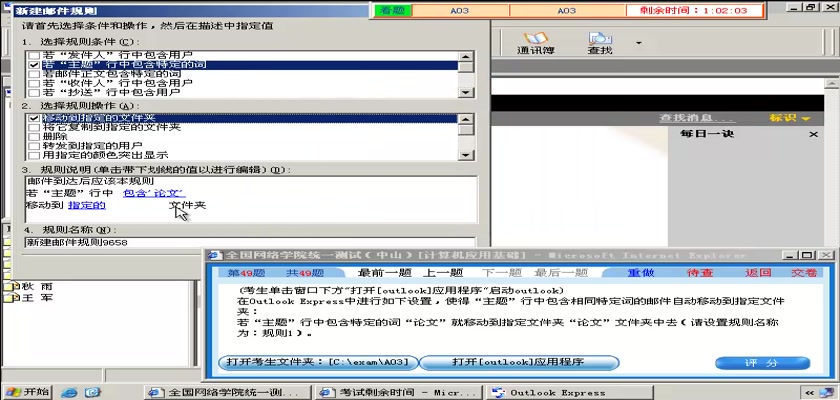
Task: Click the 看题 green button at top
Action: 393,10
